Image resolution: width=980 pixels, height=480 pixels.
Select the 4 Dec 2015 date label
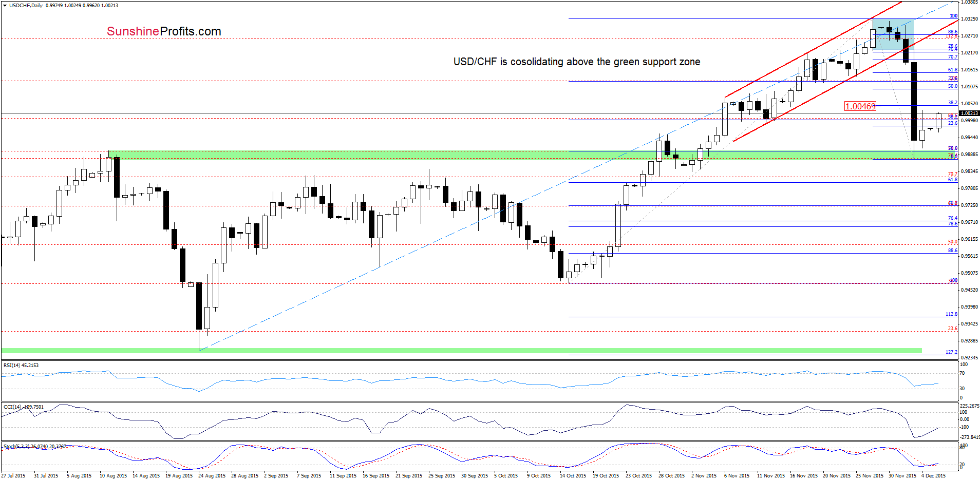[933, 475]
